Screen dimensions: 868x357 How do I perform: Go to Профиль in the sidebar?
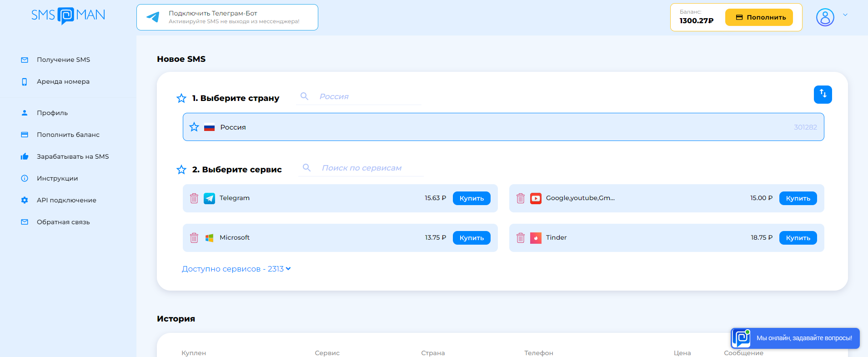click(52, 113)
